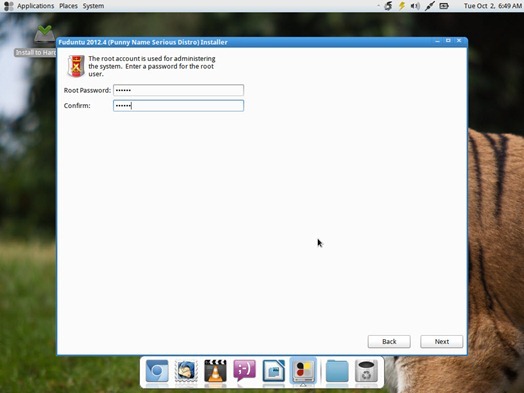The image size is (524, 393).
Task: Click the root account shield icon
Action: click(x=76, y=66)
